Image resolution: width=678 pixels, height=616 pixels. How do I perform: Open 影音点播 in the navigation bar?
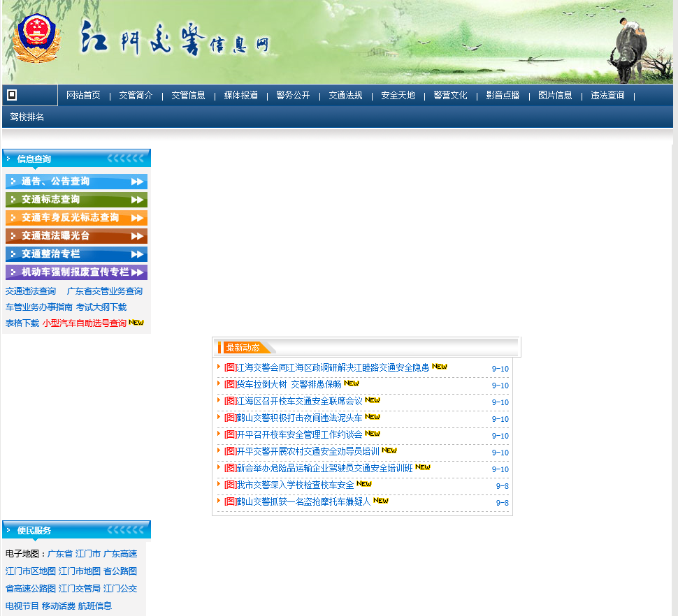(503, 95)
